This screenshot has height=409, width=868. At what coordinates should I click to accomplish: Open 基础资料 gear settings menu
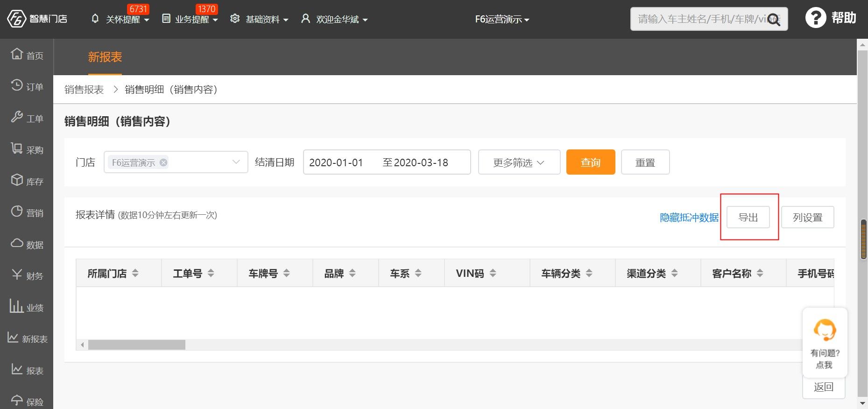click(x=235, y=19)
